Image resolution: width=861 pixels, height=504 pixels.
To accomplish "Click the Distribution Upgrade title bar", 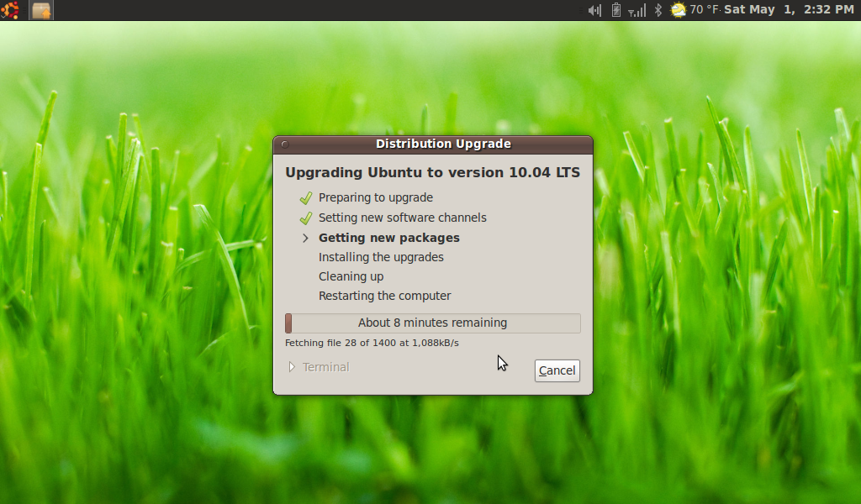I will (x=433, y=144).
